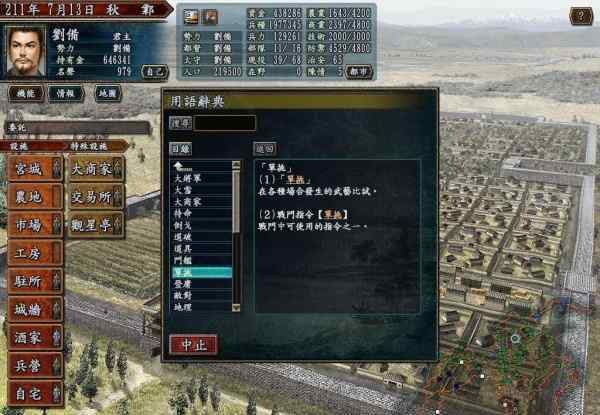Open the 機能 function menu
Viewport: 600px width, 415px height.
point(26,93)
